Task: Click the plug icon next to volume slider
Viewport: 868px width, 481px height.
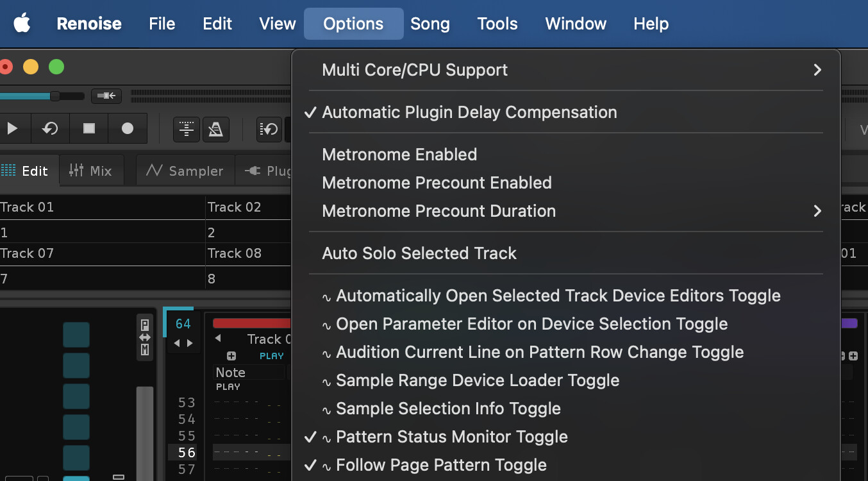Action: [x=106, y=96]
